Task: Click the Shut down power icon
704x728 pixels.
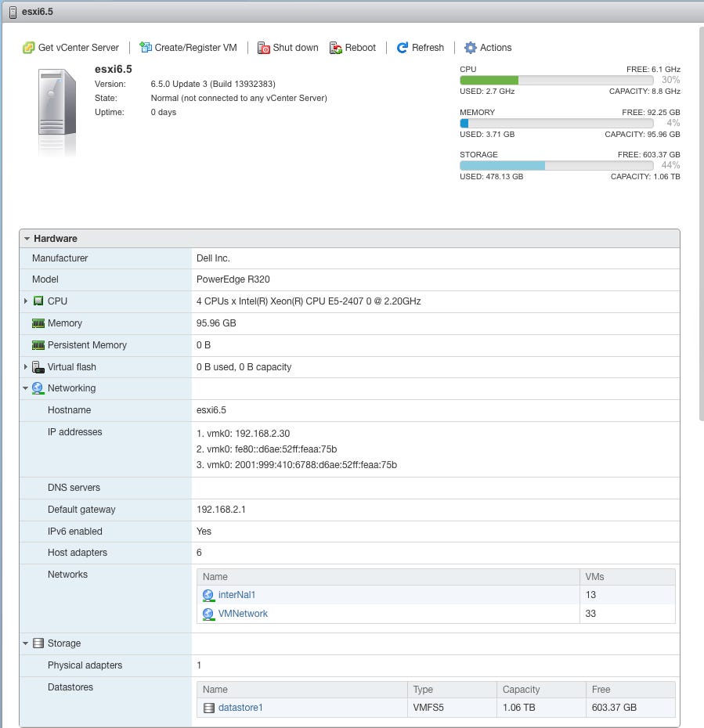Action: coord(263,48)
